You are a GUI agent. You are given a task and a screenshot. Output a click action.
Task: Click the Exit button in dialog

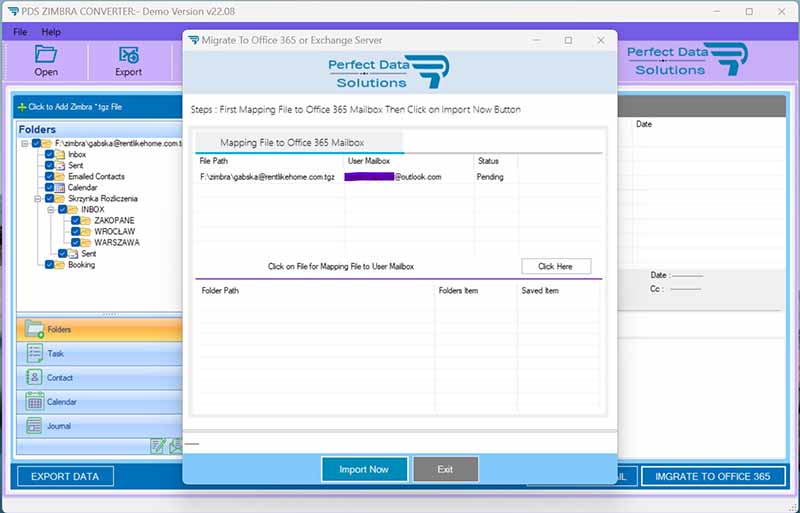pyautogui.click(x=445, y=469)
